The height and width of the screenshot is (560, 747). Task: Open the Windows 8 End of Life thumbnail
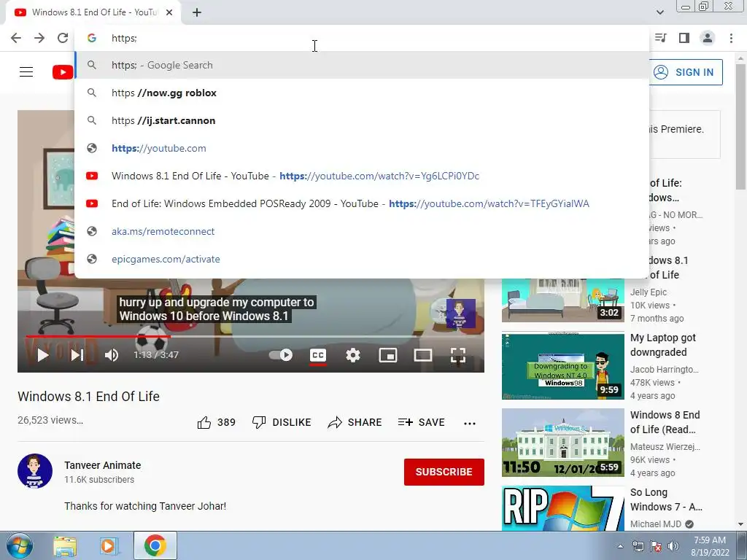[x=562, y=443]
